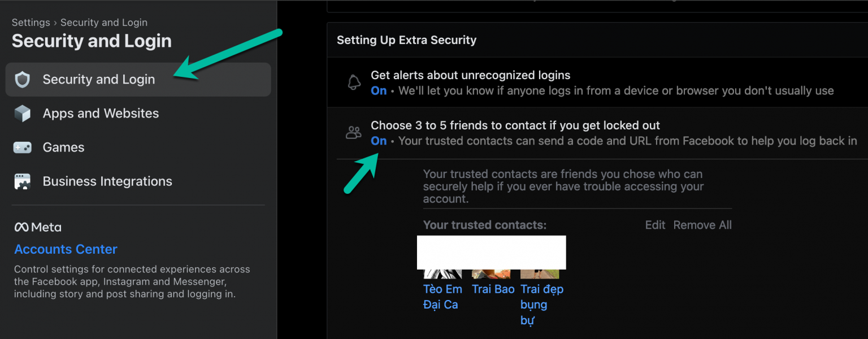Collapse the trusted contacts friends row
Screen dimensions: 868x339
613,133
